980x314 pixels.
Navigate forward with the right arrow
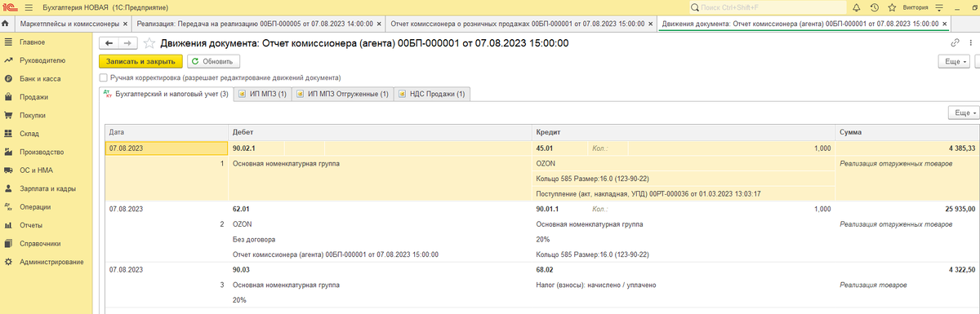[127, 43]
